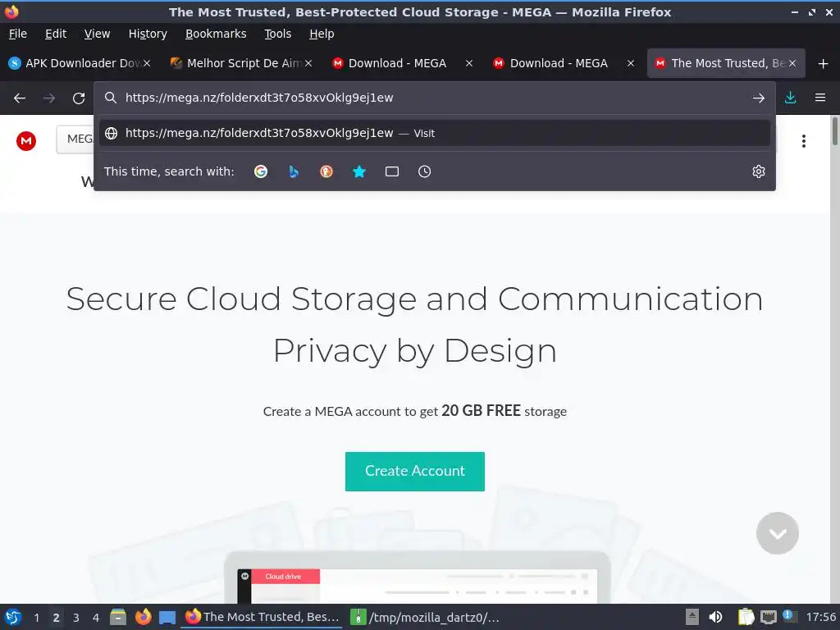
Task: Open MEGA page three-dot menu
Action: 804,141
